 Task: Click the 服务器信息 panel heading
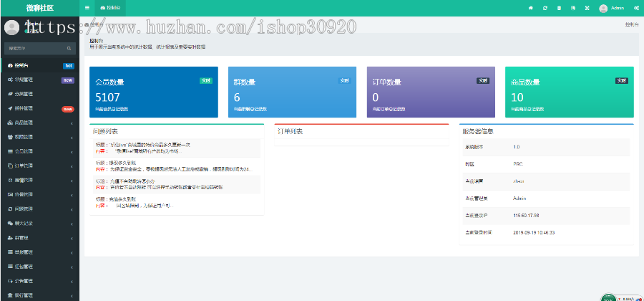(478, 132)
